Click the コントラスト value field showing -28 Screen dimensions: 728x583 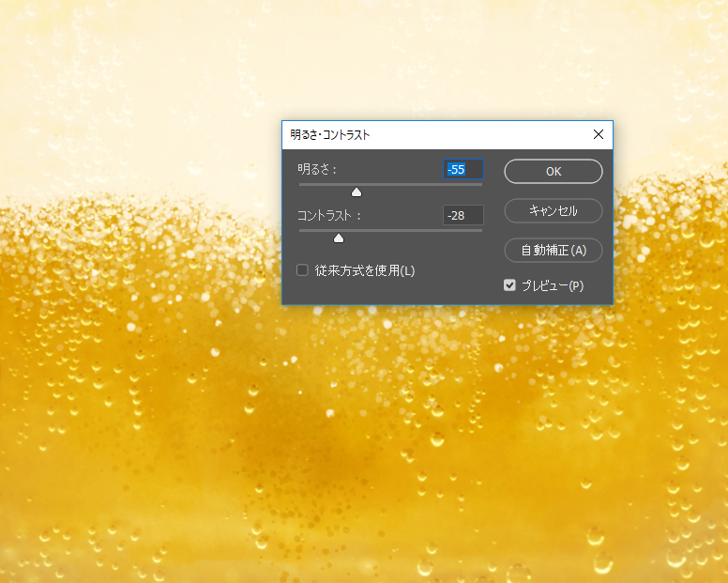coord(463,215)
